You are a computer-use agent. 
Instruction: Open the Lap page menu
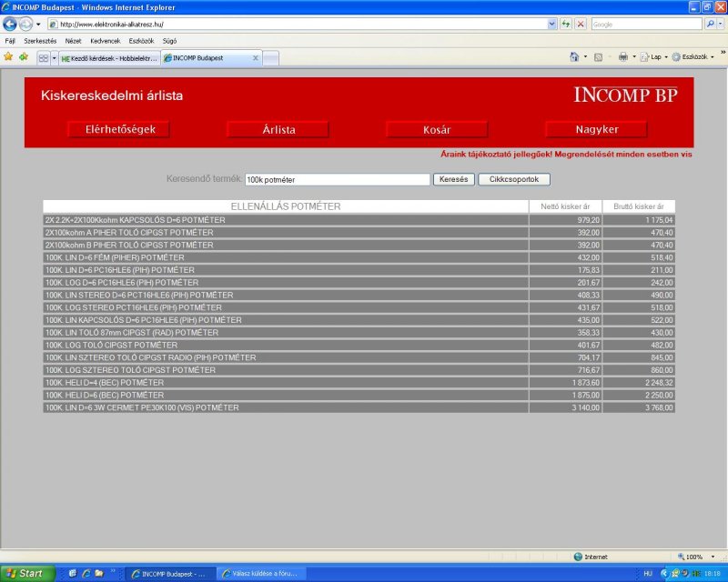[653, 57]
